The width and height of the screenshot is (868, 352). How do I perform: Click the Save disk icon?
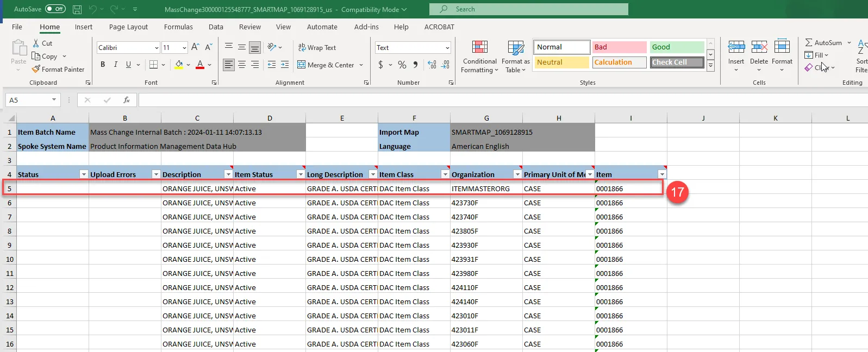click(x=77, y=9)
